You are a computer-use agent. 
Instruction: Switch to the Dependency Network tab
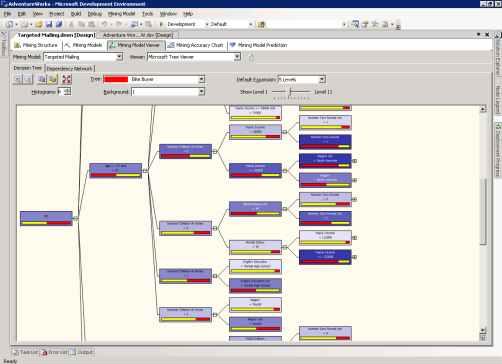tap(70, 68)
